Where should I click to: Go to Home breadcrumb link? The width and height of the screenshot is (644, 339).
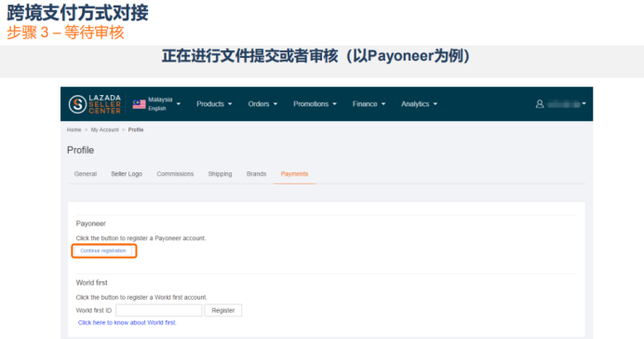coord(74,129)
